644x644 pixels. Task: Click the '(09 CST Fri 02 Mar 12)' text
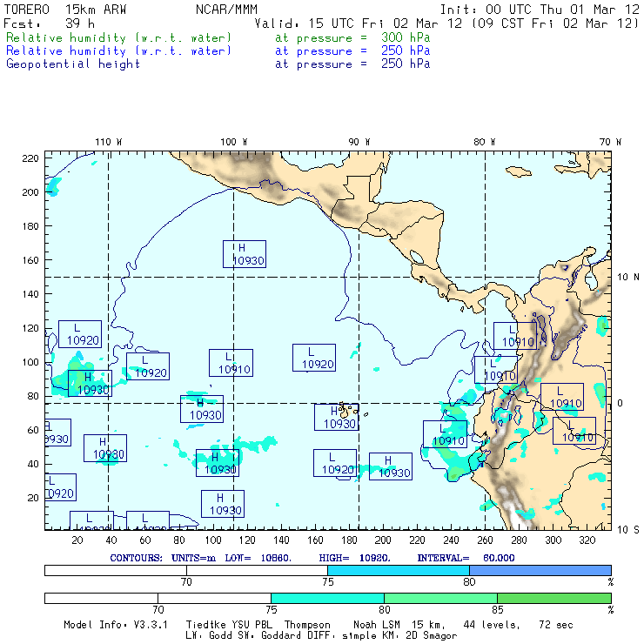555,23
